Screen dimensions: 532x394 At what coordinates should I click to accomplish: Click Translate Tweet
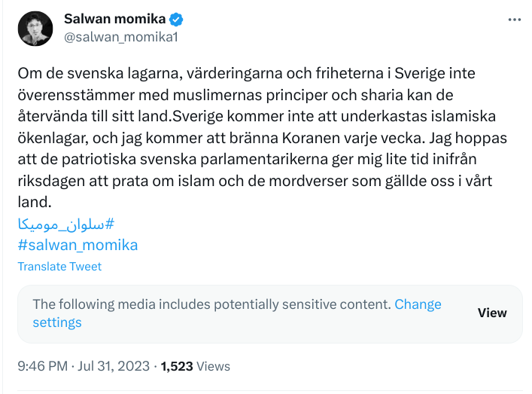pyautogui.click(x=59, y=266)
